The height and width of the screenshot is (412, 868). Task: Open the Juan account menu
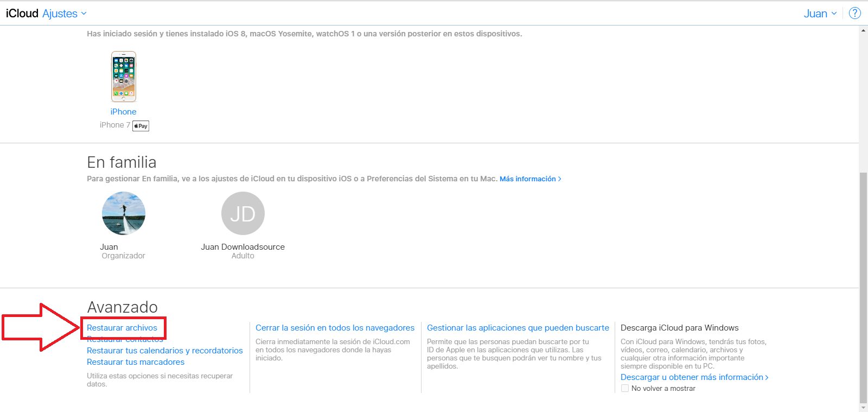point(820,14)
